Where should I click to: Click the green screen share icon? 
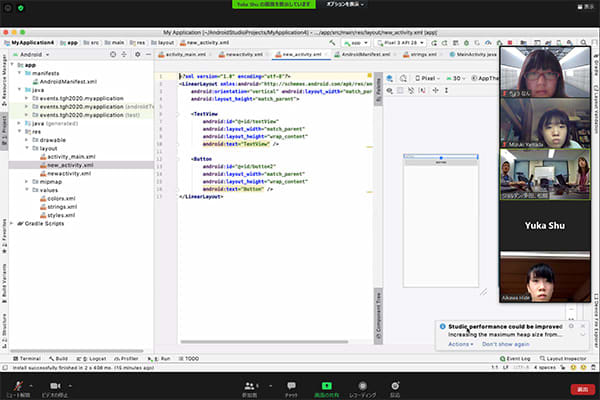pos(325,385)
